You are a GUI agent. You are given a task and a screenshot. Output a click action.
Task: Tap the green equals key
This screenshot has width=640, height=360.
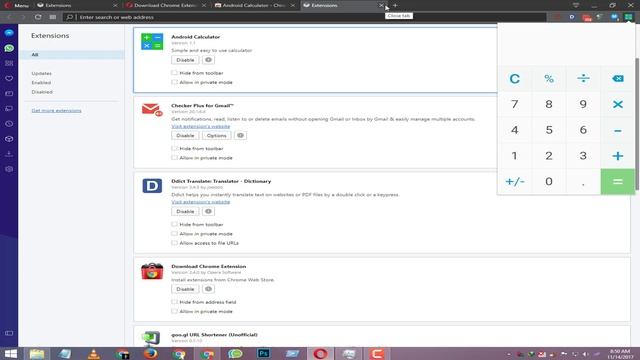[618, 182]
